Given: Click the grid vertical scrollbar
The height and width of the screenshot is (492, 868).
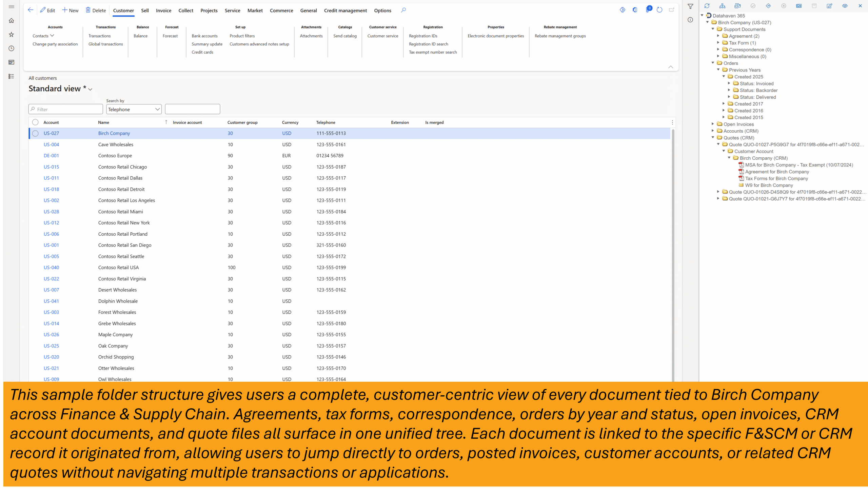Looking at the screenshot, I should [x=673, y=237].
